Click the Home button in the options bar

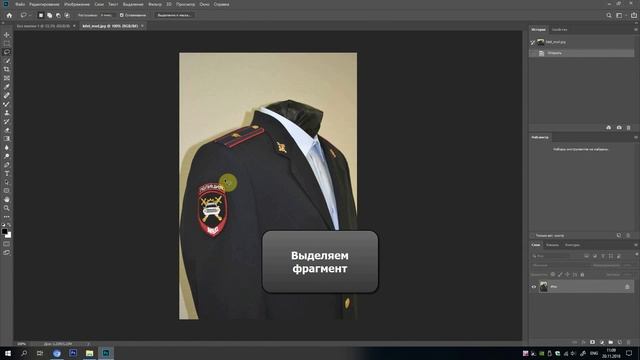click(9, 16)
